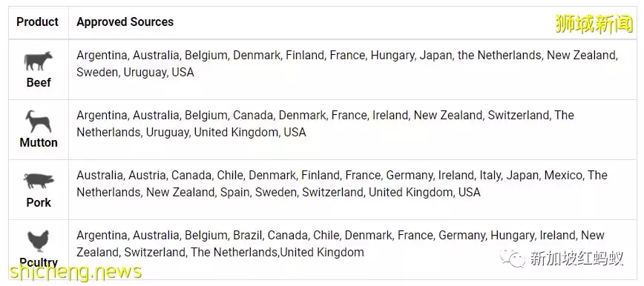Click the Poultry approved sources list
The height and width of the screenshot is (286, 644).
tap(340, 243)
